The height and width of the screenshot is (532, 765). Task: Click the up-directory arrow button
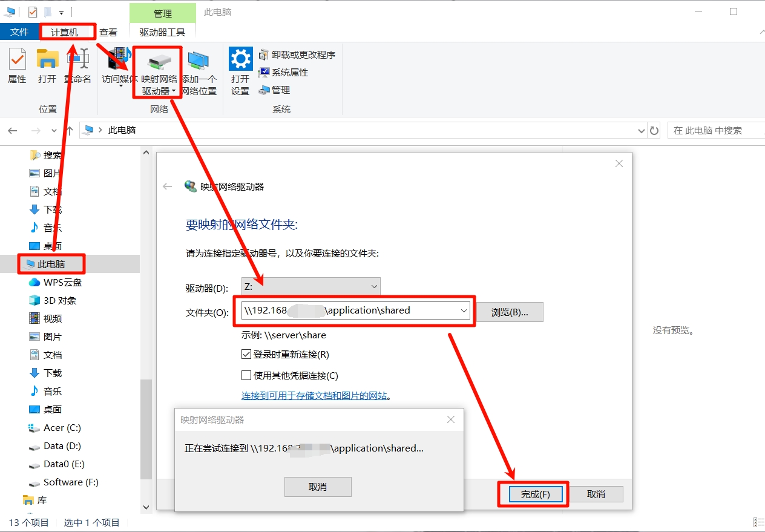pos(70,130)
